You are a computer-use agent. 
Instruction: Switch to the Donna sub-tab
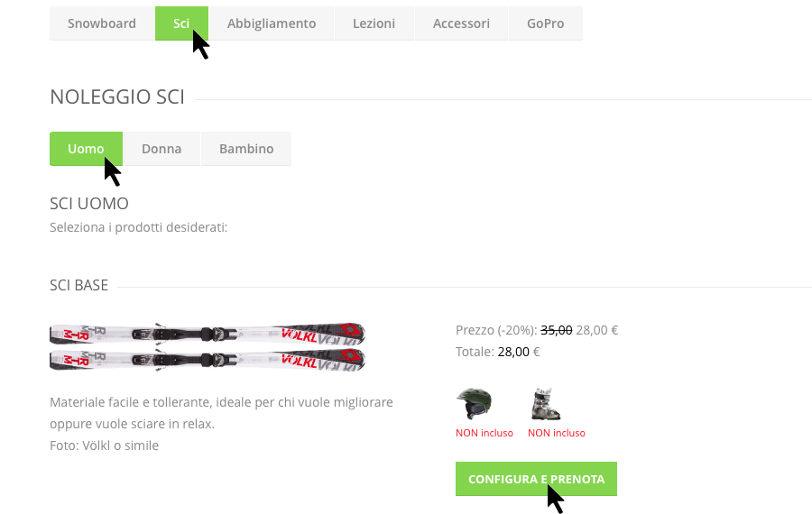coord(161,149)
